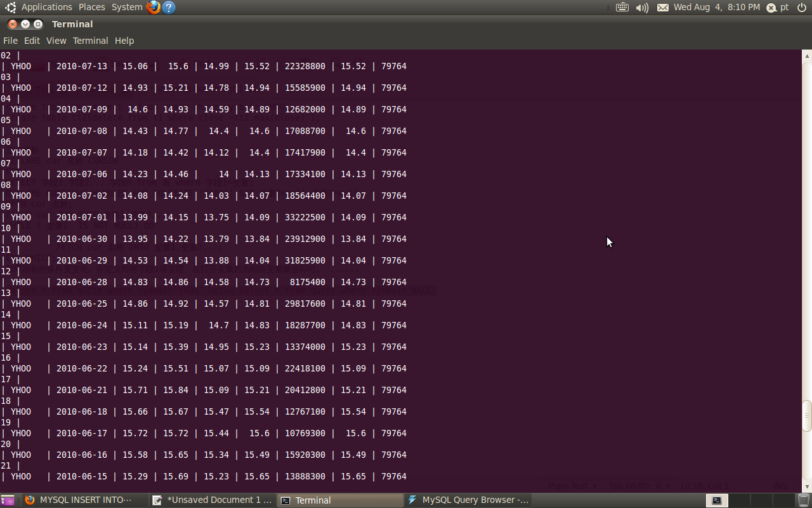Switch to Unsaved Document 1 taskbar window
812x508 pixels.
click(x=213, y=500)
